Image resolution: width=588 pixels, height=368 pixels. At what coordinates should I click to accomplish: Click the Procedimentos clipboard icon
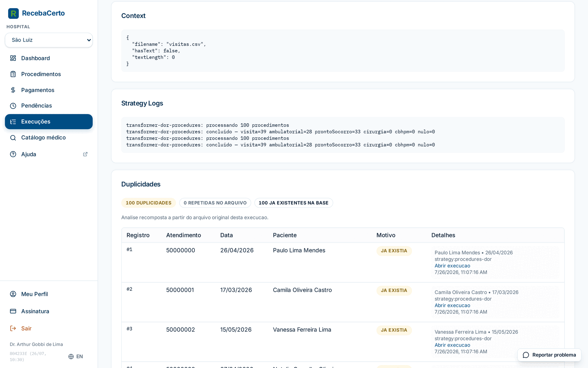pyautogui.click(x=13, y=74)
